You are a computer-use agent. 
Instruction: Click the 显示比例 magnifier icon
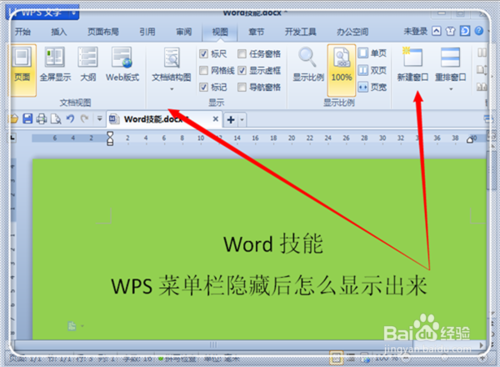307,57
